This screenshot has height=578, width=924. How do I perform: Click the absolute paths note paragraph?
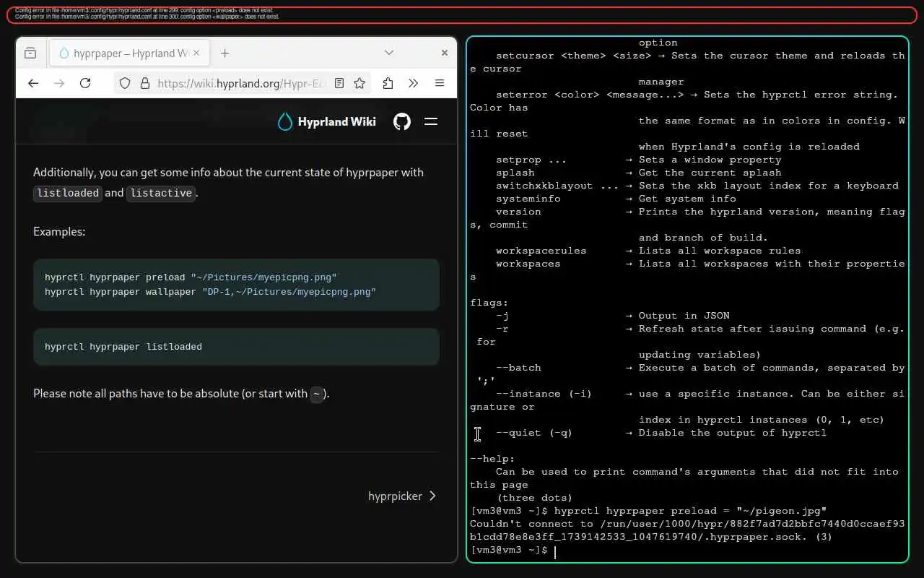181,394
